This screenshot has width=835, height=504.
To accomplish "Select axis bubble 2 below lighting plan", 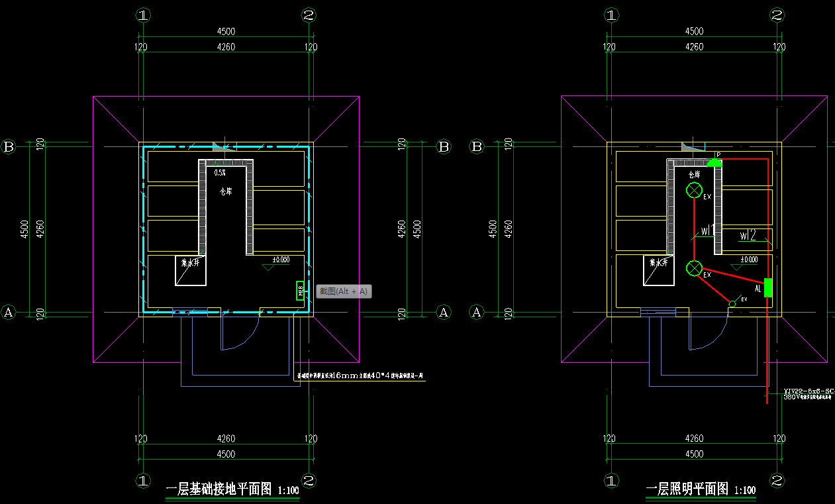I will (777, 480).
